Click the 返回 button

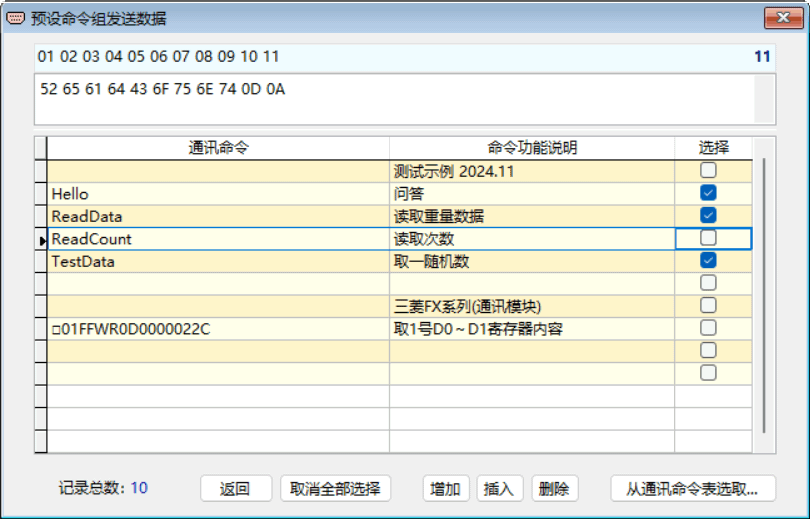[236, 488]
